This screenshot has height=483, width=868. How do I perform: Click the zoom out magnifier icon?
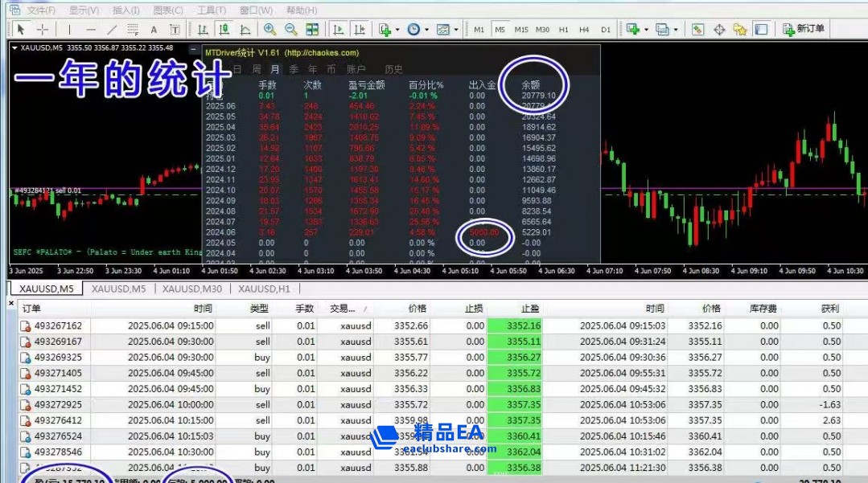point(290,30)
